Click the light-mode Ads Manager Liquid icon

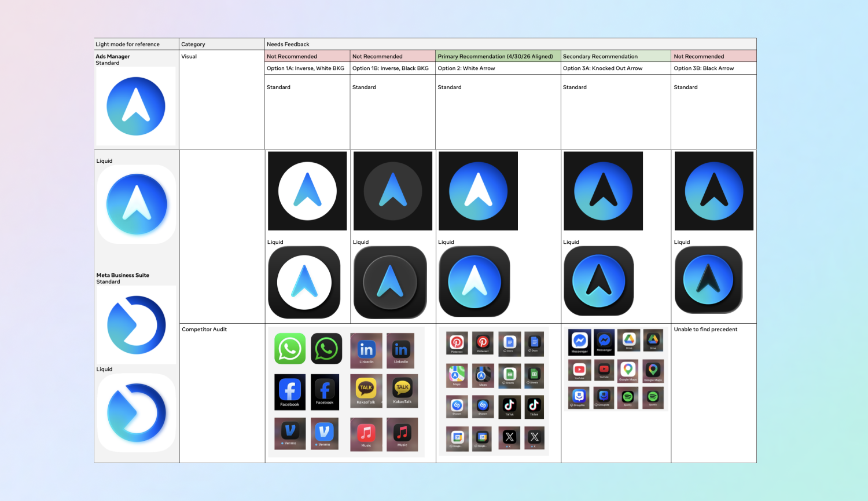pos(137,204)
